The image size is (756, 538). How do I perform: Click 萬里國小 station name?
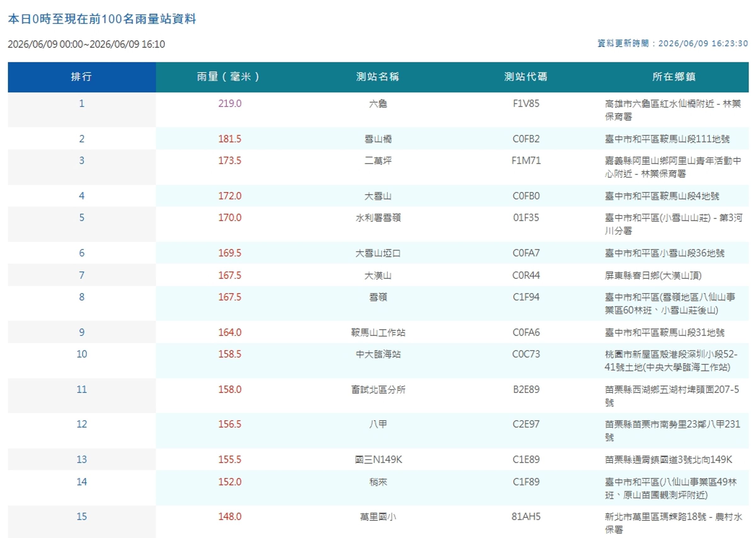pyautogui.click(x=378, y=517)
